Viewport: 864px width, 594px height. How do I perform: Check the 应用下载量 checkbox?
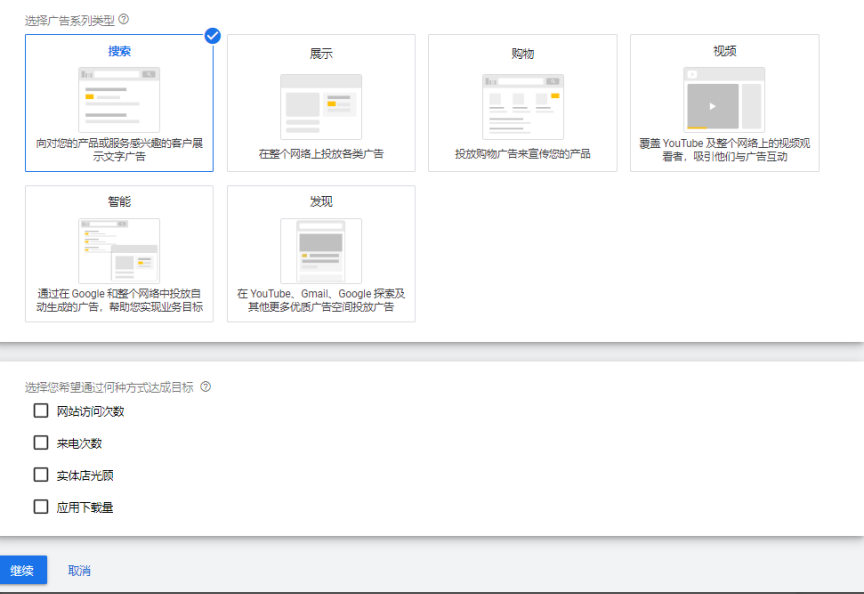(x=41, y=506)
